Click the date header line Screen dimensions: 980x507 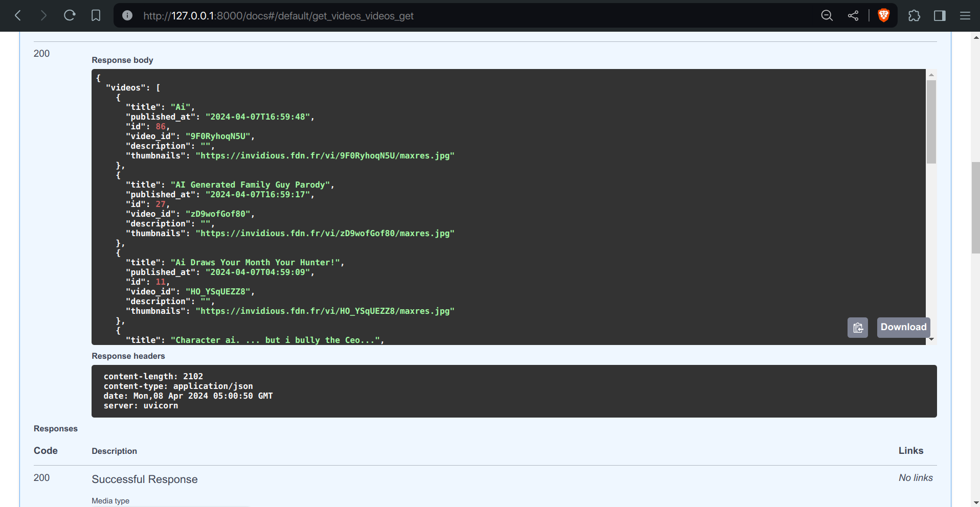188,396
